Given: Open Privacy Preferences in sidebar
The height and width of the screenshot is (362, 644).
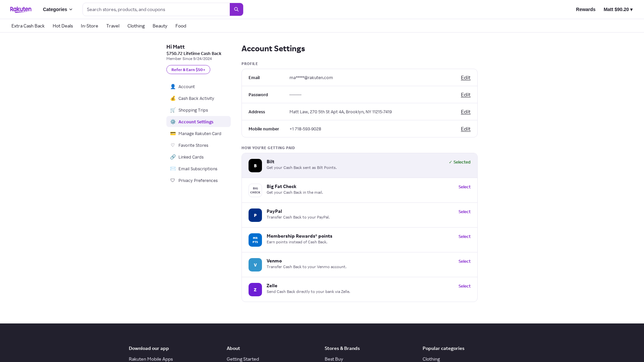Looking at the screenshot, I should [x=199, y=180].
